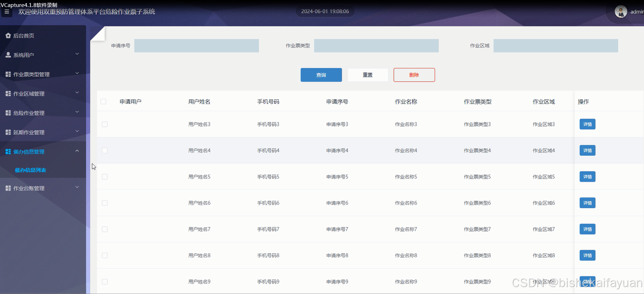Collapse 催办信息管理 chevron

tap(77, 150)
